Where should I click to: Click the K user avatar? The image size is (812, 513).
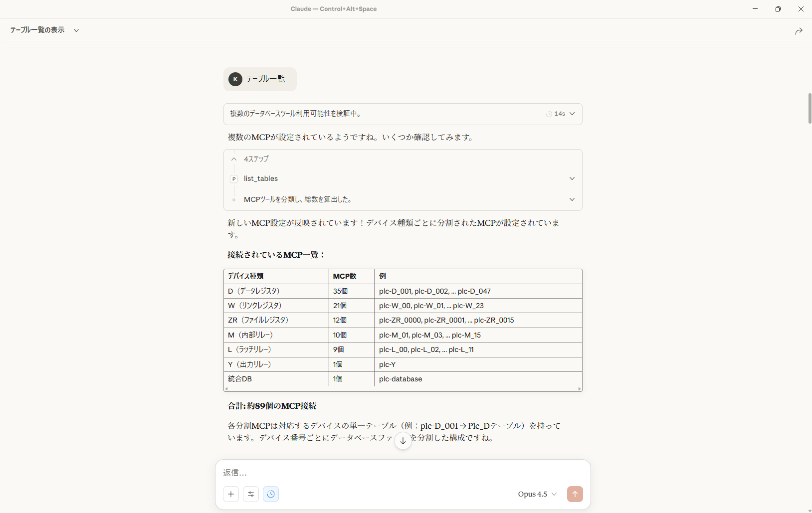[235, 79]
